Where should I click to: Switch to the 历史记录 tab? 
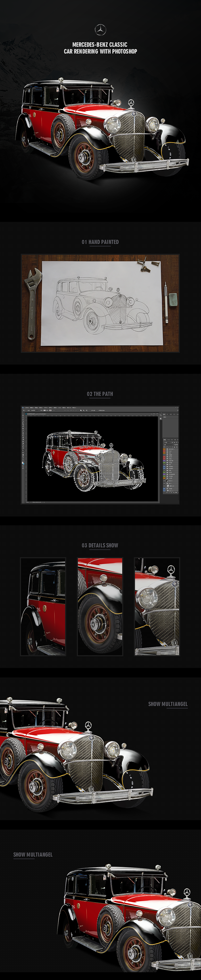click(x=169, y=440)
